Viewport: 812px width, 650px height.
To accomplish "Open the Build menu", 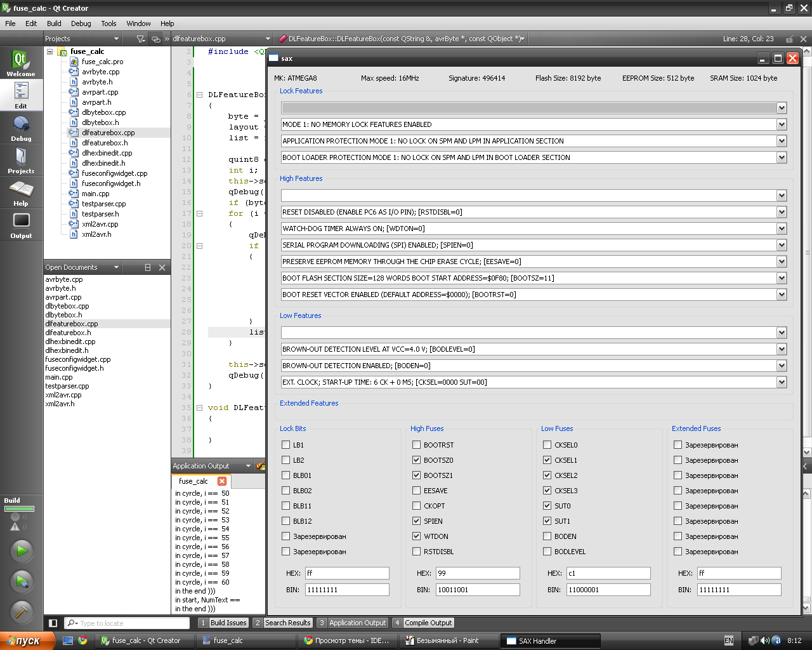I will coord(54,23).
